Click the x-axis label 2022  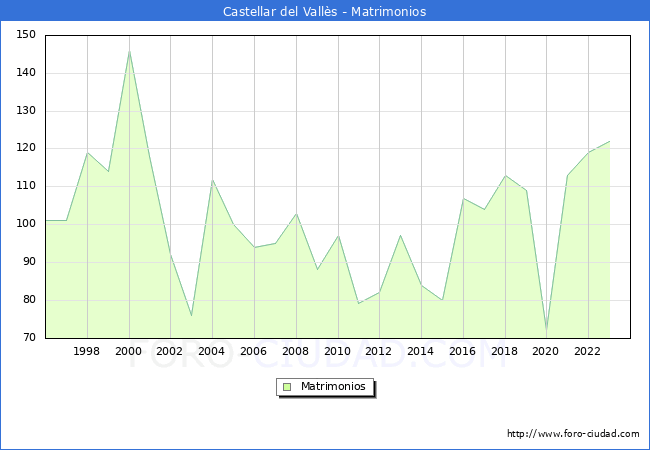coord(587,351)
